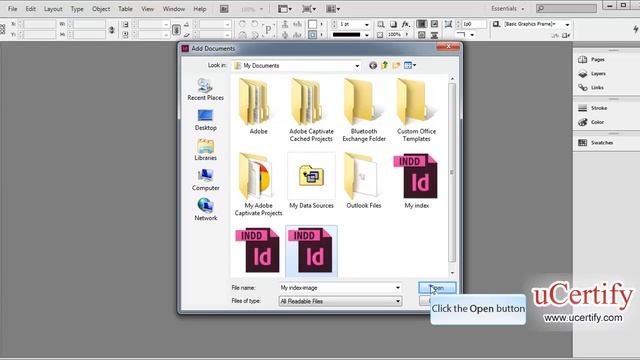Select the My index INDD file
The height and width of the screenshot is (360, 640).
click(416, 181)
